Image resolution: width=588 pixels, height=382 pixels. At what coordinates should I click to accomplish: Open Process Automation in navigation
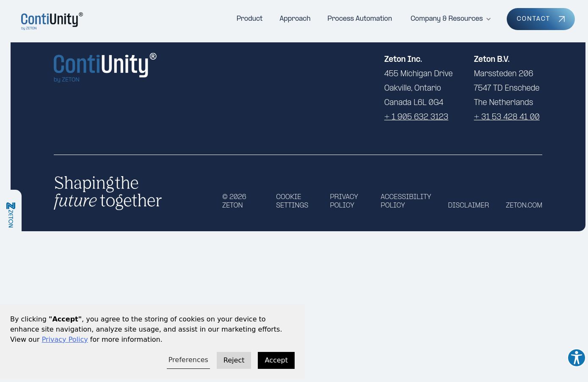(x=359, y=19)
